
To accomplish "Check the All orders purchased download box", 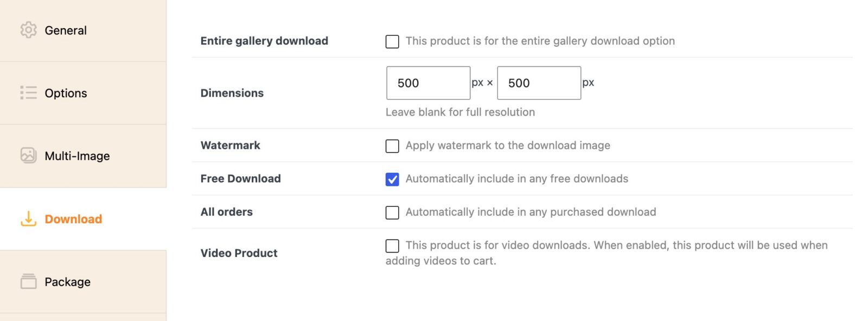I will tap(392, 212).
